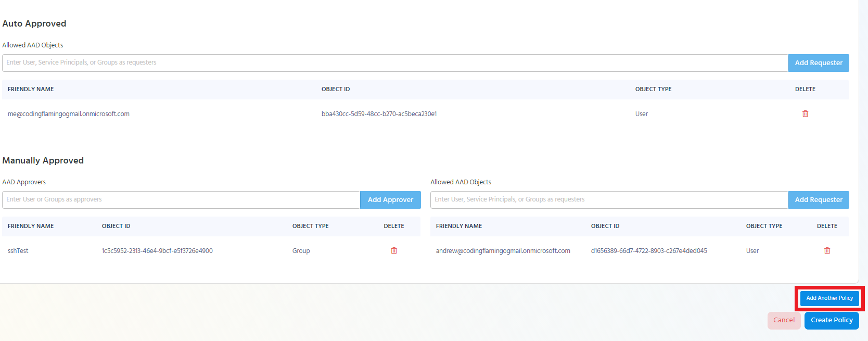868x341 pixels.
Task: Select the sshTest friendly name cell
Action: pyautogui.click(x=18, y=251)
